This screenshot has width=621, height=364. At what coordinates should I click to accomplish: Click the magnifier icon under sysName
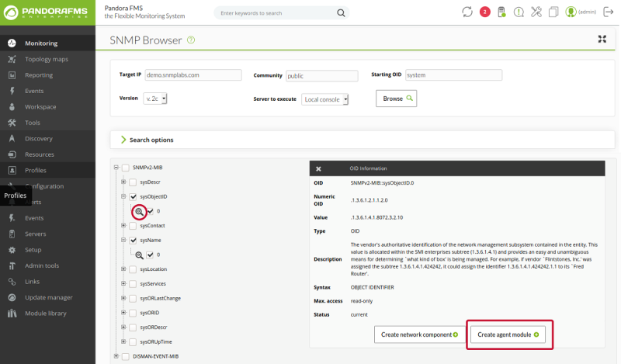pos(139,255)
